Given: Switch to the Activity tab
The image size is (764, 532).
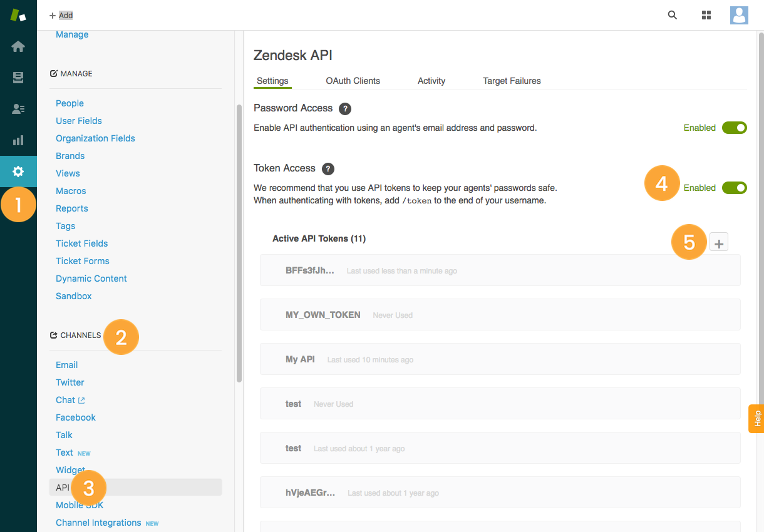Looking at the screenshot, I should [x=431, y=81].
